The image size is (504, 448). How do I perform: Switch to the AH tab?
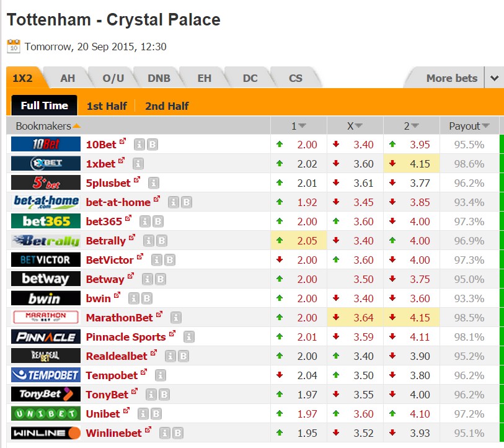point(68,78)
